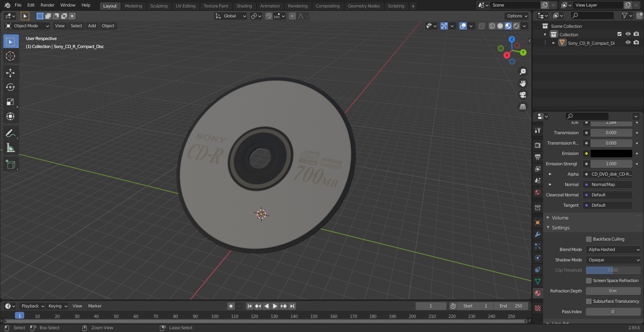Image resolution: width=644 pixels, height=332 pixels.
Task: Toggle the camera view icon
Action: tap(523, 95)
